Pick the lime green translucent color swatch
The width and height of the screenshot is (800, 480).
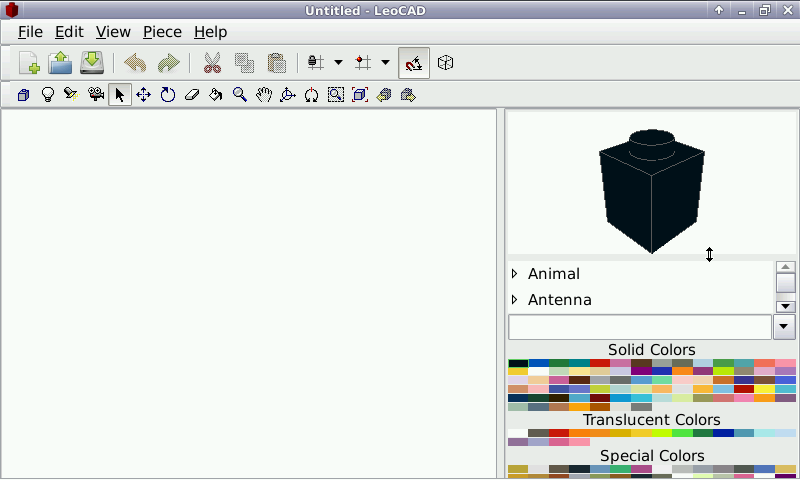point(662,433)
